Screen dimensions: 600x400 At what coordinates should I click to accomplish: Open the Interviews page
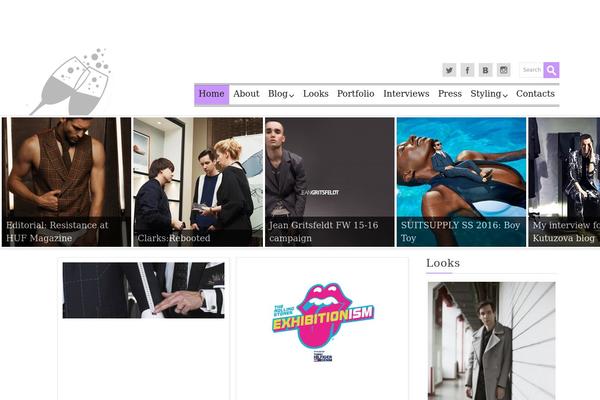[x=406, y=94]
